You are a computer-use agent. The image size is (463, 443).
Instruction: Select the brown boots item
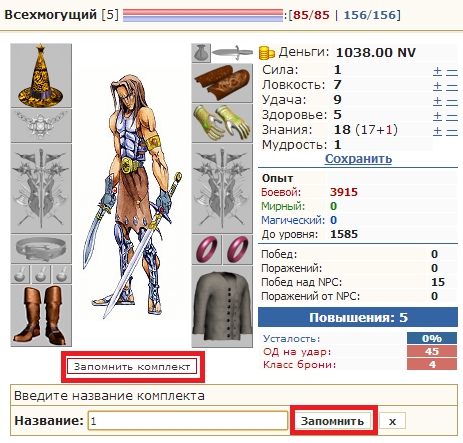point(41,316)
